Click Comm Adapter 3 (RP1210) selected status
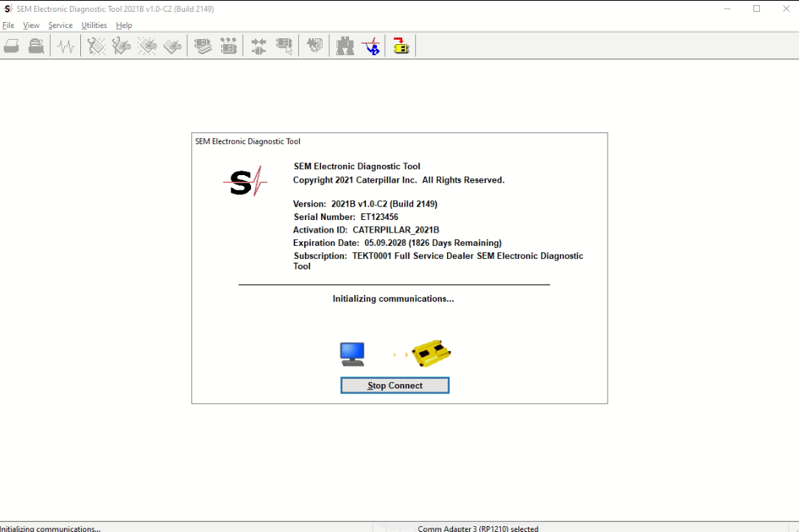The height and width of the screenshot is (532, 799). pyautogui.click(x=478, y=528)
